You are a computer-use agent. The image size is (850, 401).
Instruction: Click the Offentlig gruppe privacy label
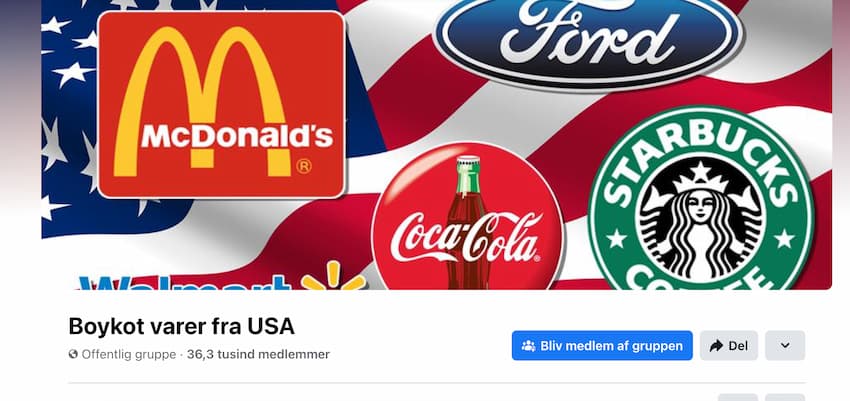[128, 354]
